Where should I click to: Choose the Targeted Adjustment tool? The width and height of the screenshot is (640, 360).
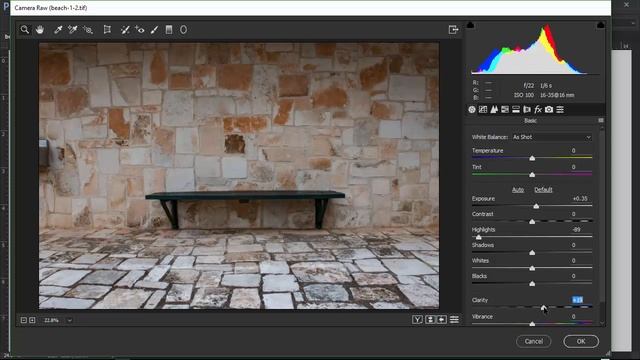88,30
